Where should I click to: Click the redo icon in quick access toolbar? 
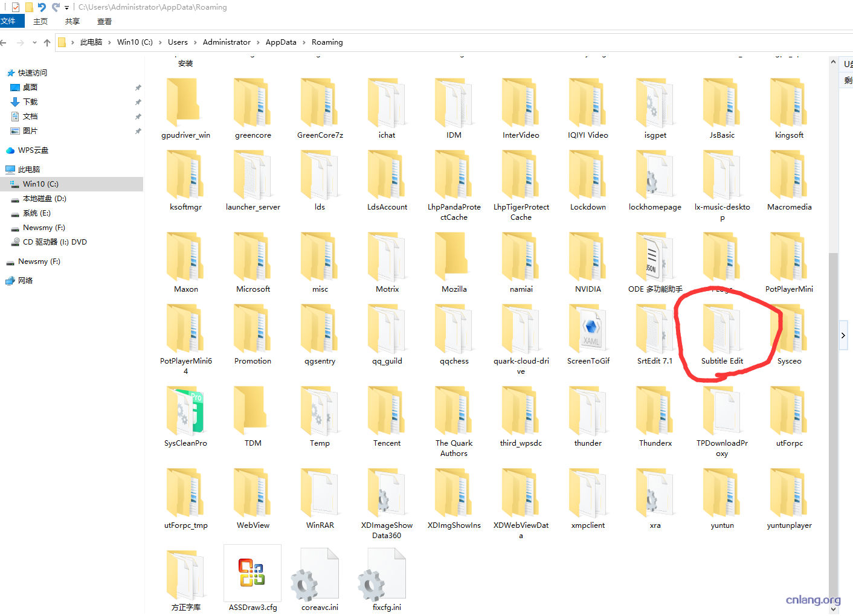tap(56, 7)
